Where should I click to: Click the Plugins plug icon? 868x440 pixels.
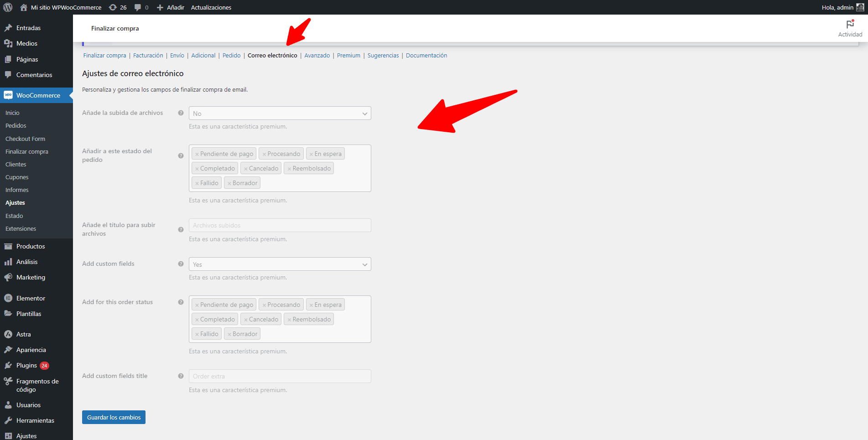pyautogui.click(x=8, y=365)
